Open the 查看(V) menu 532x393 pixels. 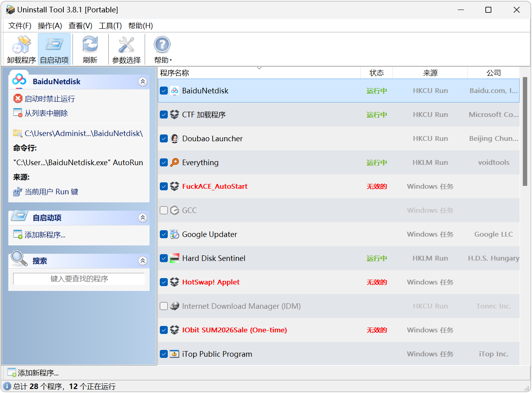click(x=80, y=26)
